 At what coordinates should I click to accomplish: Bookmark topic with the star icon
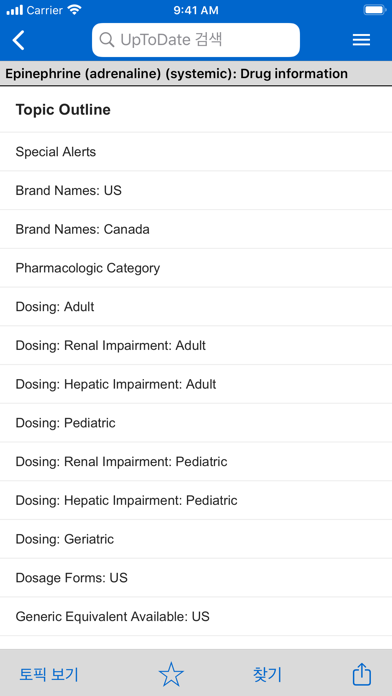click(171, 674)
